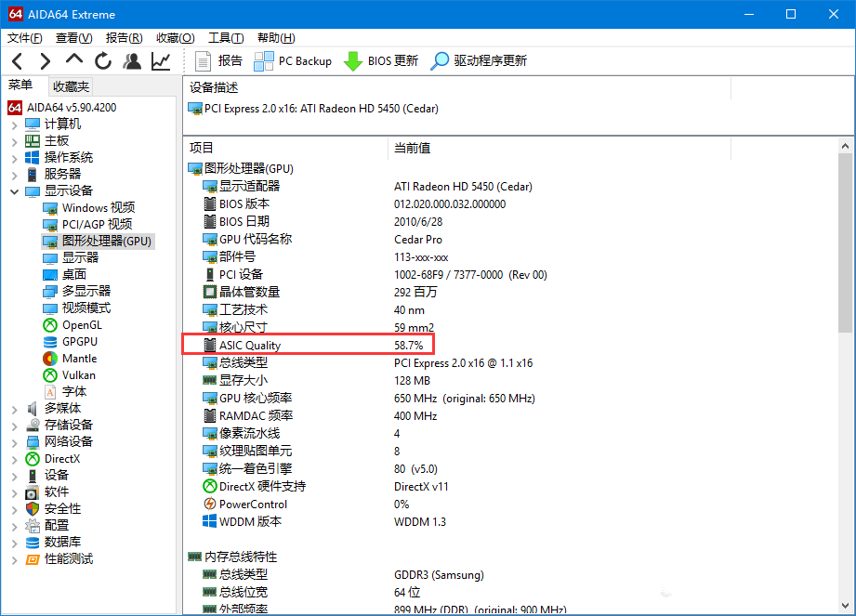Switch to the 菜单 tab
The image size is (856, 616).
[20, 85]
